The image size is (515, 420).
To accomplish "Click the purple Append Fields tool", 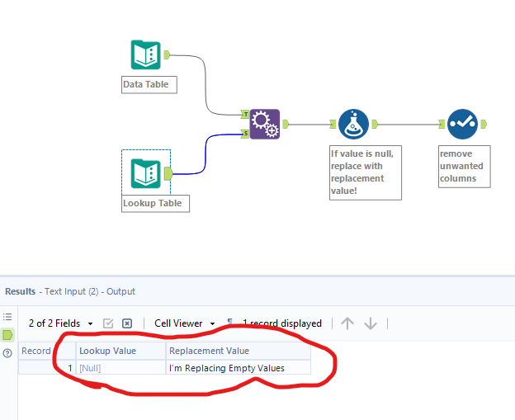I will [x=265, y=124].
